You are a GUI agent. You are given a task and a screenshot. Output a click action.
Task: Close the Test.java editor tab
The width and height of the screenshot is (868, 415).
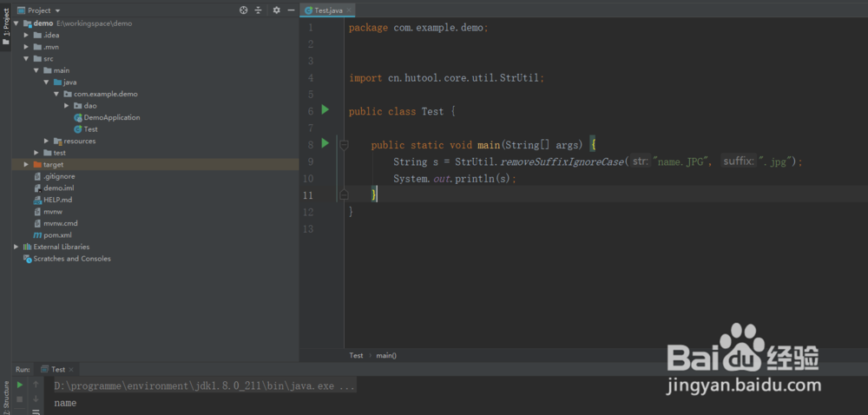click(349, 10)
